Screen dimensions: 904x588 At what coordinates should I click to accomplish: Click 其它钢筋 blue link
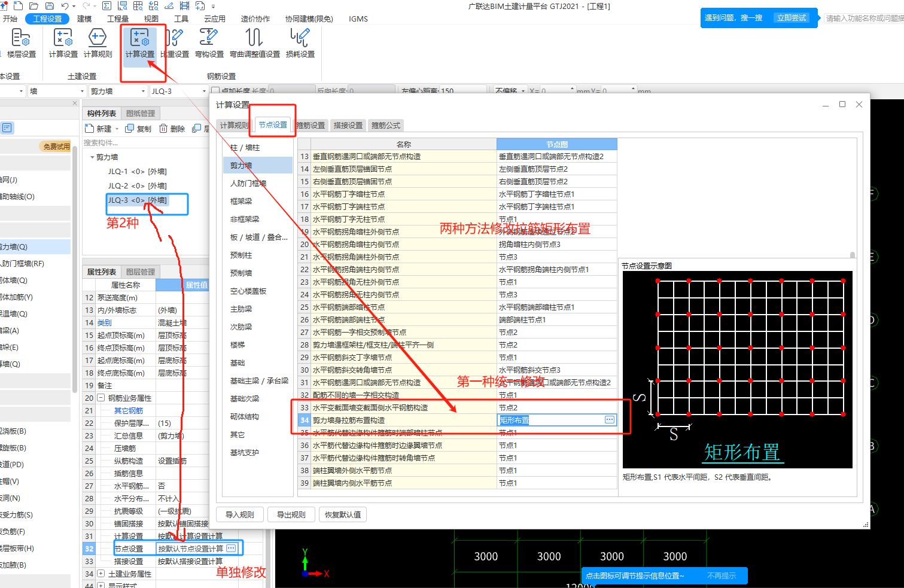point(129,410)
